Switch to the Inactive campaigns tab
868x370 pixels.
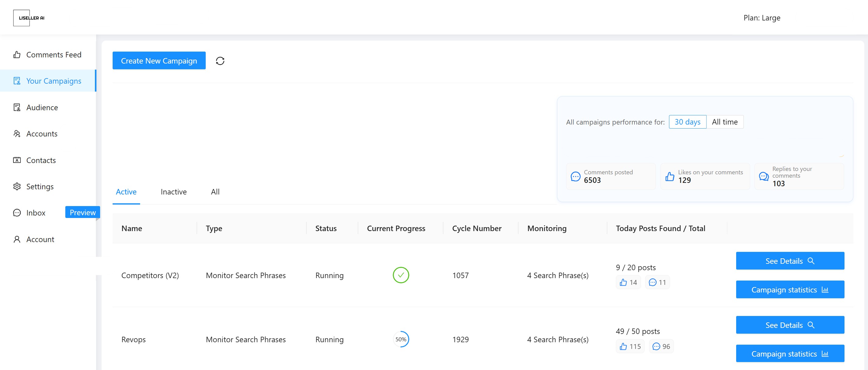point(174,192)
